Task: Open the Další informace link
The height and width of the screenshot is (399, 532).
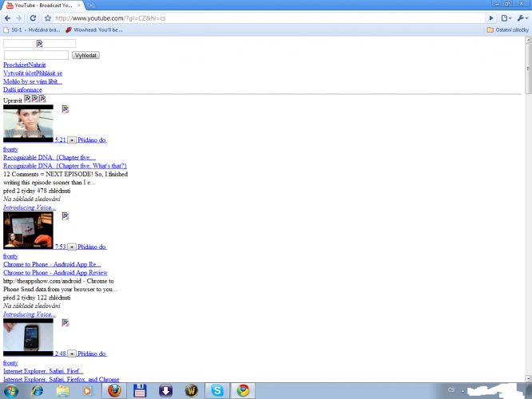Action: tap(22, 90)
